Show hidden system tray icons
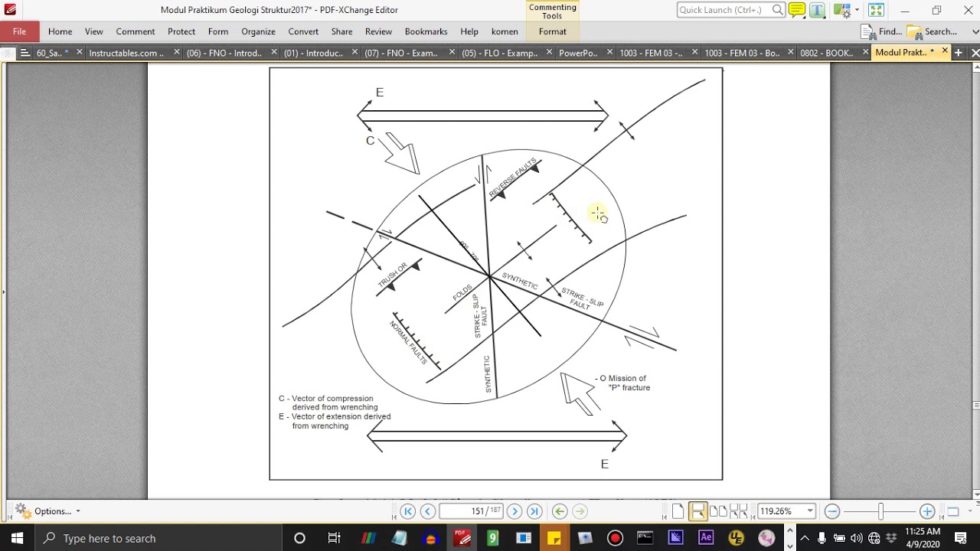980x551 pixels. (805, 538)
